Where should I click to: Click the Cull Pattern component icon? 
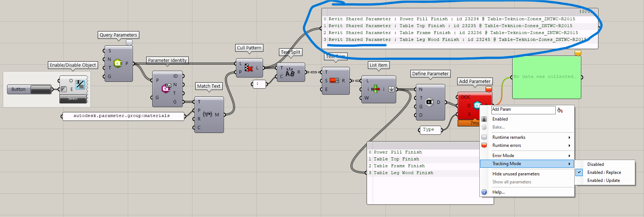pyautogui.click(x=249, y=68)
